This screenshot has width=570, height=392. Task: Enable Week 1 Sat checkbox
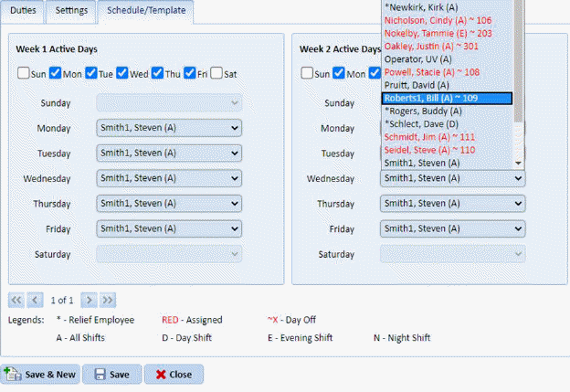coord(217,73)
